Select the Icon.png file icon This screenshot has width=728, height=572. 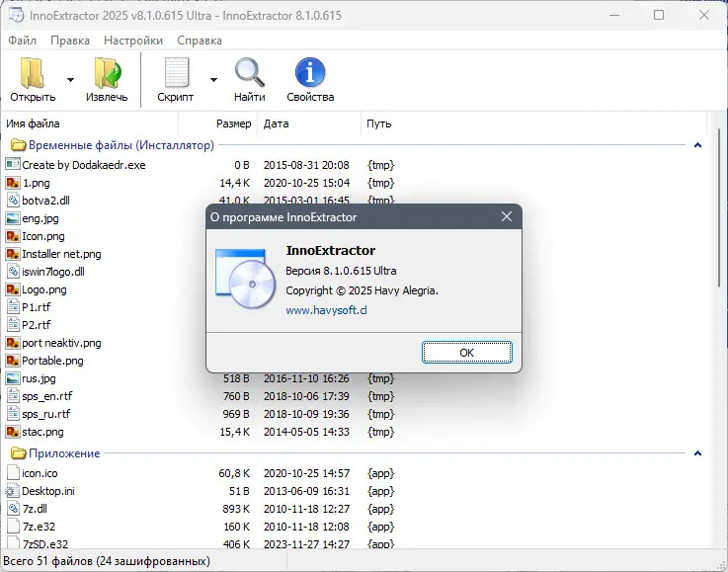(x=13, y=236)
